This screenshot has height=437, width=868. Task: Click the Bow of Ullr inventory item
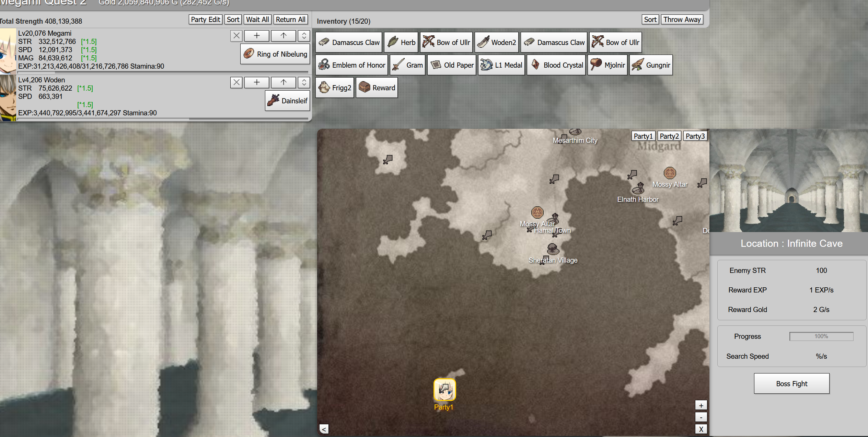click(x=446, y=43)
